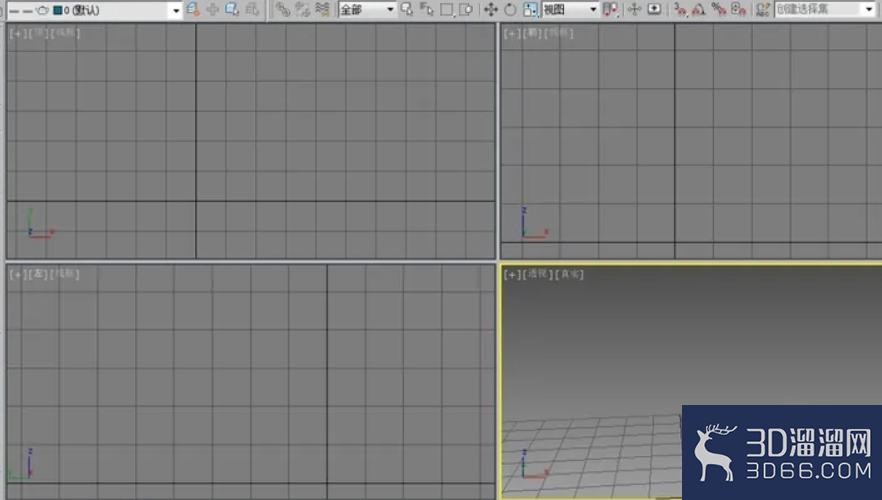Open the front viewport 线框 shading menu

[559, 33]
